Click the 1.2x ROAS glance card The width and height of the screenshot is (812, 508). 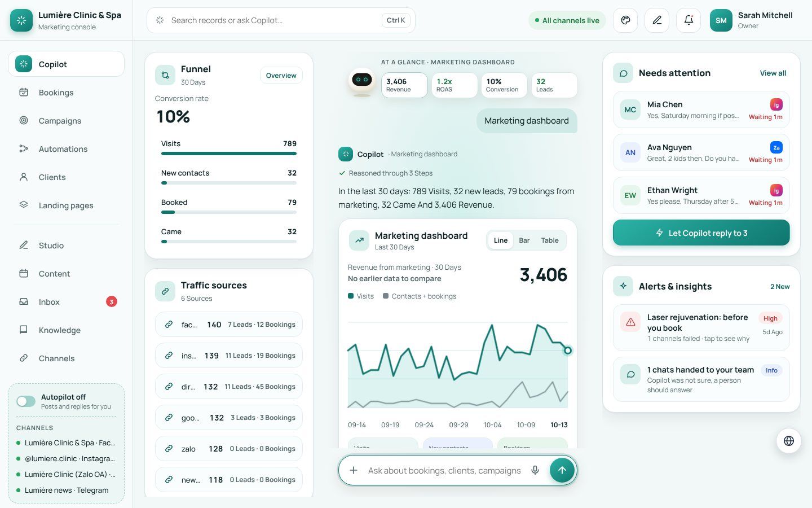point(454,85)
